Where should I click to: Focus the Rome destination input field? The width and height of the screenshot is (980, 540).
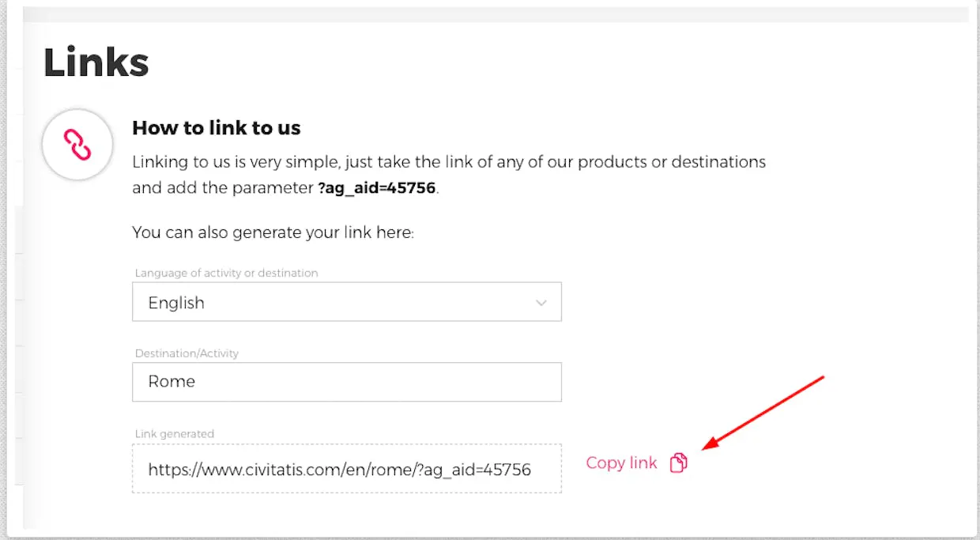pos(346,382)
